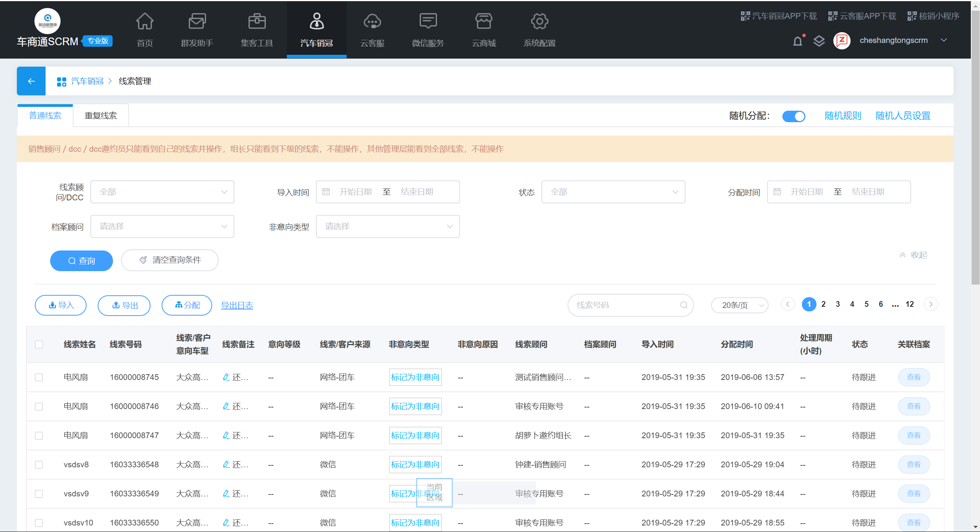Viewport: 980px width, 532px height.
Task: Click search magnifier in 线索号码 field
Action: 684,305
